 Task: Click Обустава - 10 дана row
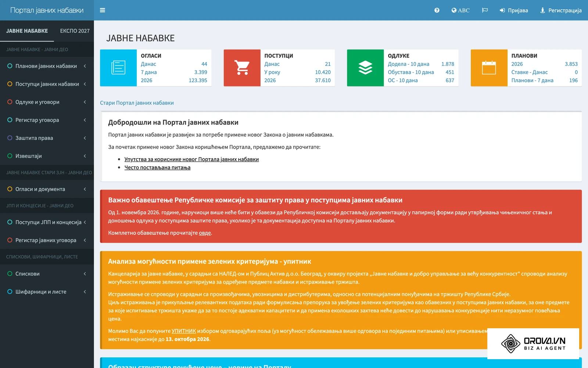421,72
